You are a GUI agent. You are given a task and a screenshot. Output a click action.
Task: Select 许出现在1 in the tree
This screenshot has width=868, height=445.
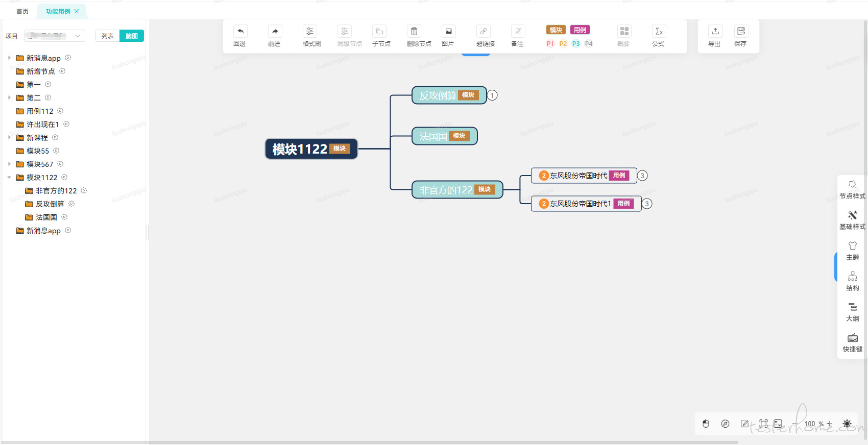(43, 124)
